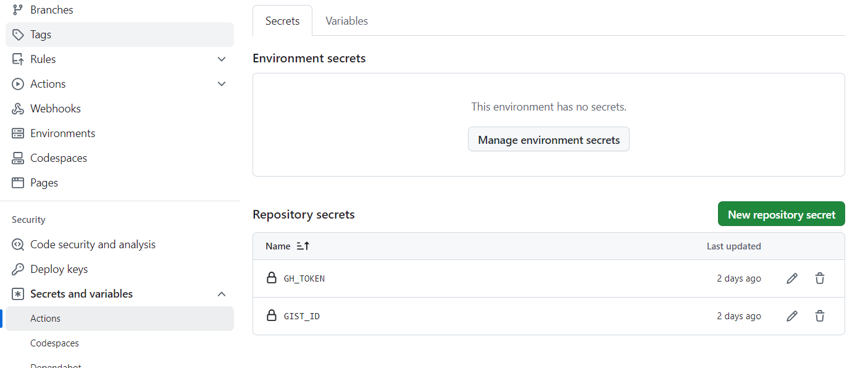This screenshot has width=868, height=368.
Task: Click the Deploy keys key icon
Action: tap(18, 269)
